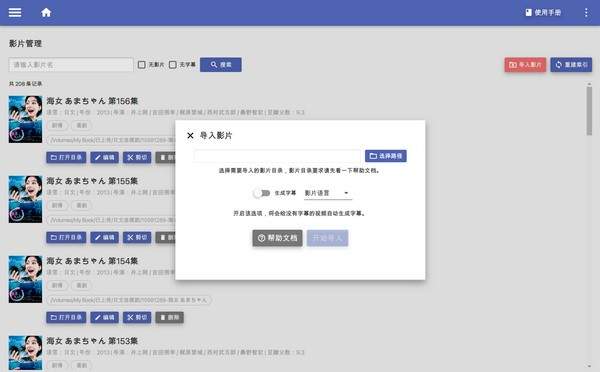
Task: Click 编辑 edit for episode 第156集
Action: 104,157
